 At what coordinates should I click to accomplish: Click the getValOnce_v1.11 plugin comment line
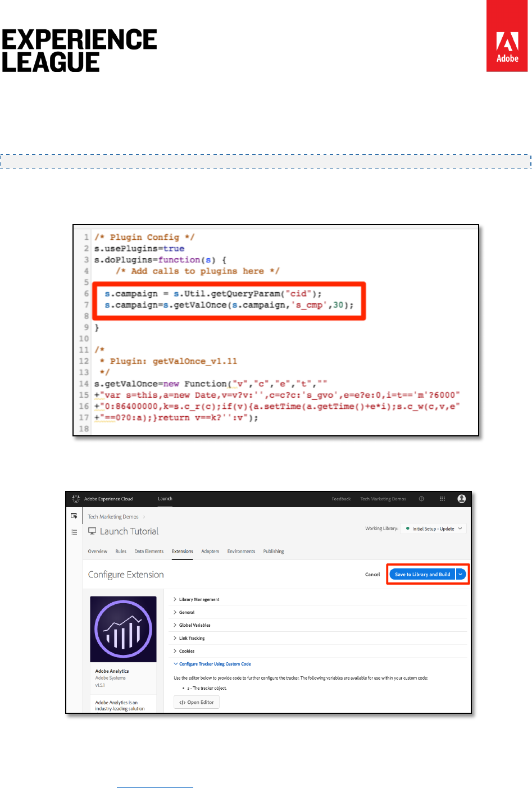pyautogui.click(x=169, y=361)
